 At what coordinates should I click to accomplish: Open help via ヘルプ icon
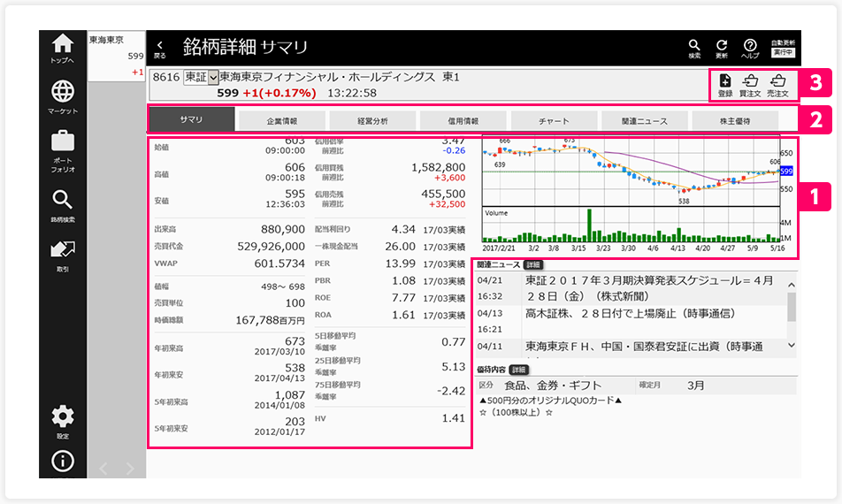point(750,49)
